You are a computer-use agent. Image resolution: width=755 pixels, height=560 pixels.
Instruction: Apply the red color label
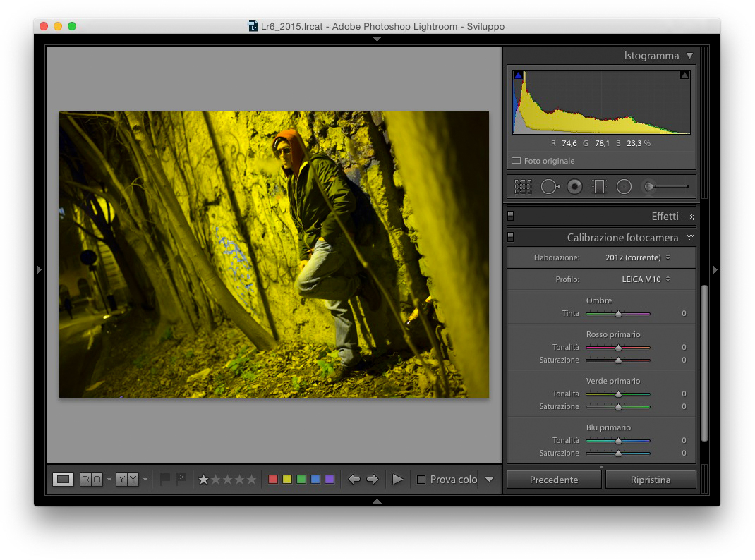(273, 480)
